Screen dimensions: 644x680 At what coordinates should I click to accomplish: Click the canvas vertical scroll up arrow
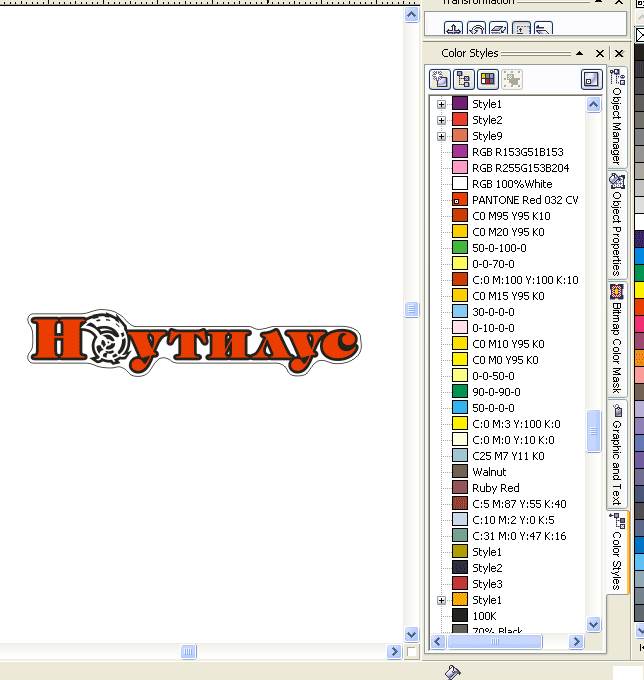(412, 15)
